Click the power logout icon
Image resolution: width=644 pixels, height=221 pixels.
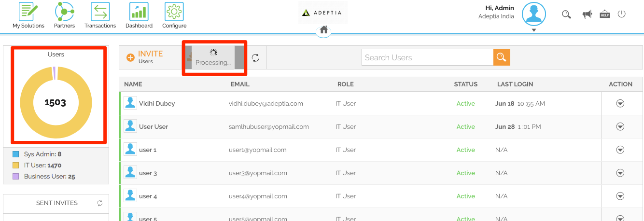click(621, 14)
